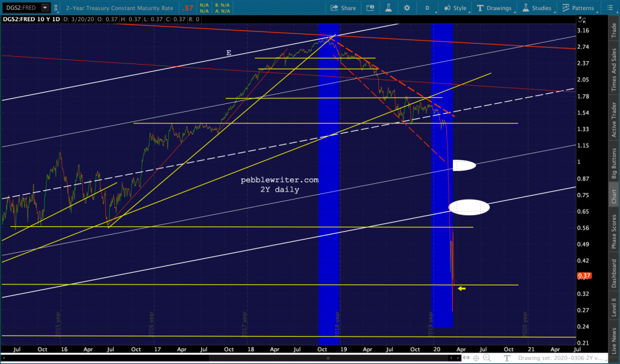Screen dimensions: 620x364
Task: Open the Drawings menu
Action: [494, 8]
